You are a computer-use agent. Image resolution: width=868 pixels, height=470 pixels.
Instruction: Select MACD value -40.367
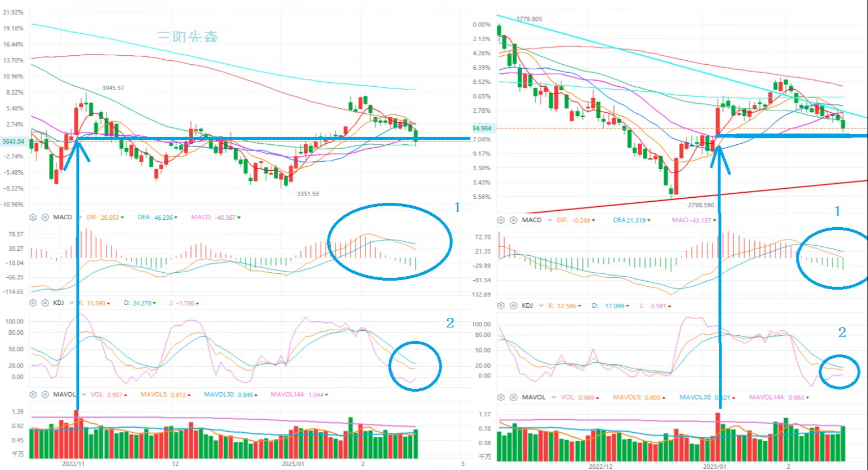225,217
